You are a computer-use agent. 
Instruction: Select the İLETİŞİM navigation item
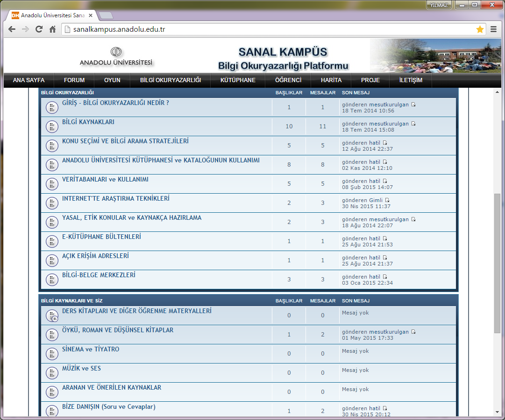411,80
